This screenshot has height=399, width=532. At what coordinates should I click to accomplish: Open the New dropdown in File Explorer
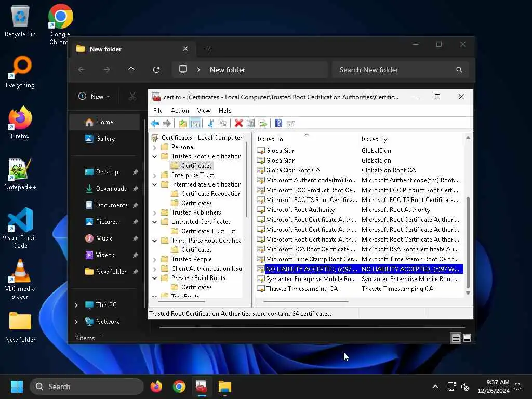[95, 96]
